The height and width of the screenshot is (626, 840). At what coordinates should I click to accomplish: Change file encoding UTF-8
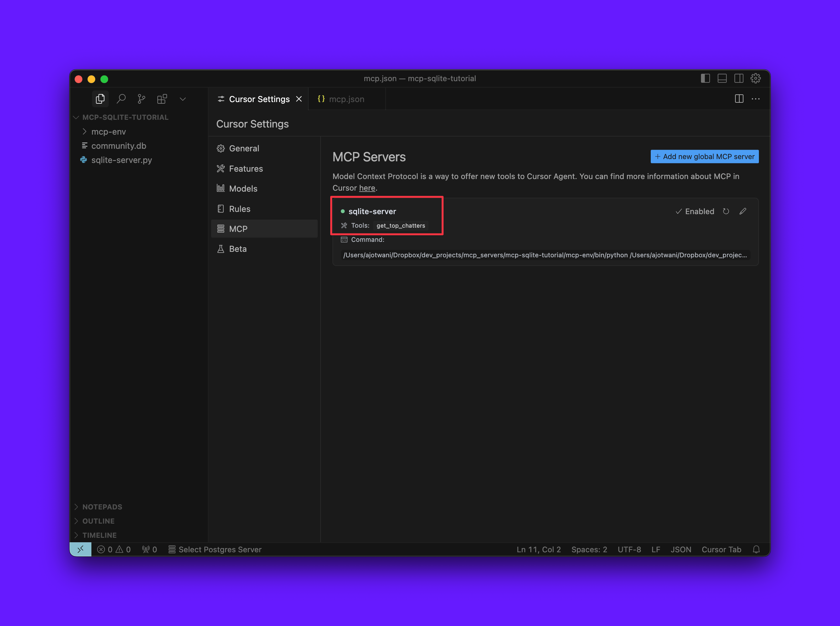pyautogui.click(x=629, y=549)
